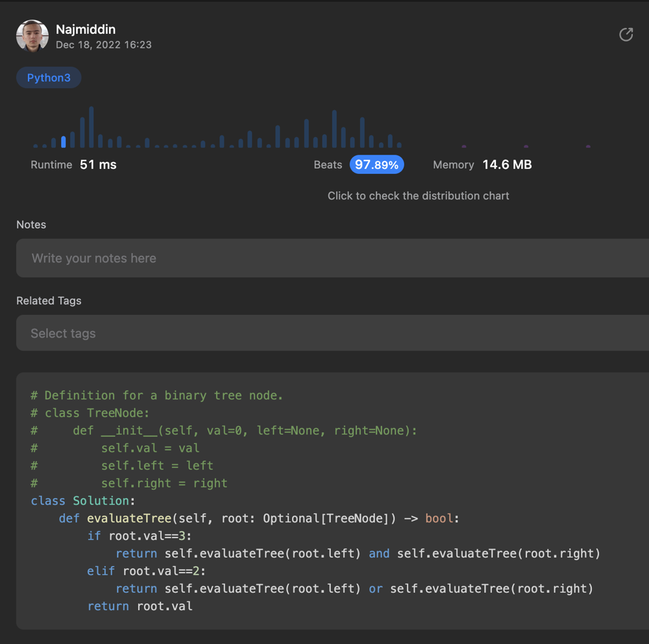Click the last purple memory chart marker
The height and width of the screenshot is (644, 649).
[x=588, y=146]
